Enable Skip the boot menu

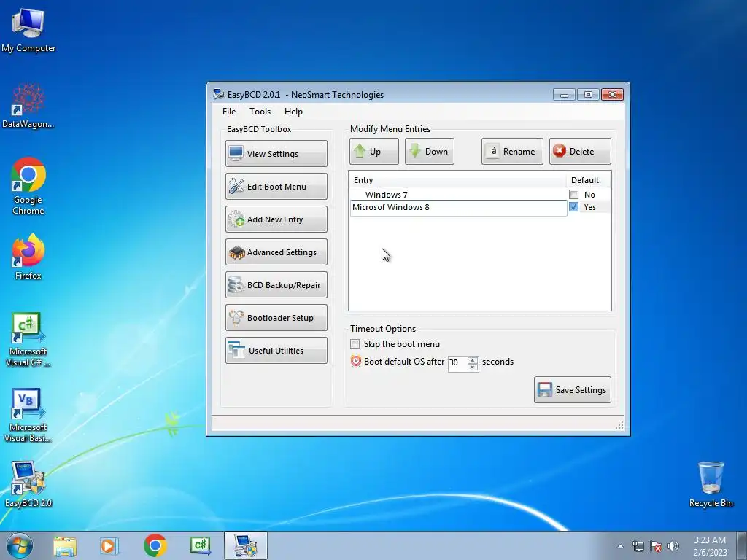pyautogui.click(x=355, y=344)
